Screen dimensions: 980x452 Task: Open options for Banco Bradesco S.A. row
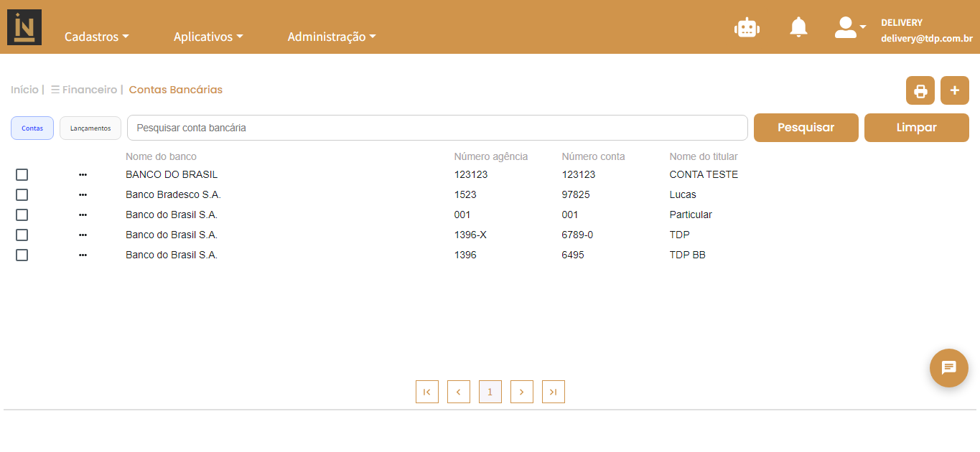click(83, 194)
